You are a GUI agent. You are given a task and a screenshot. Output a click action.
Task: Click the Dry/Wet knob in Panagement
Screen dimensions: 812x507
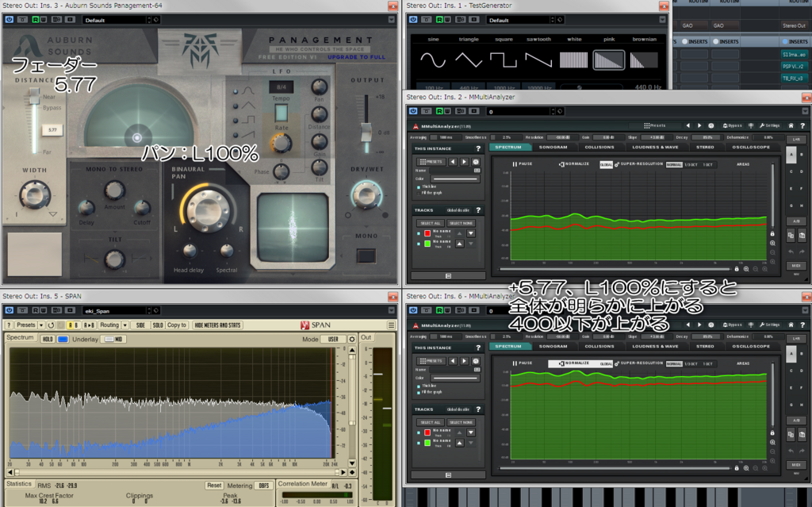click(366, 195)
